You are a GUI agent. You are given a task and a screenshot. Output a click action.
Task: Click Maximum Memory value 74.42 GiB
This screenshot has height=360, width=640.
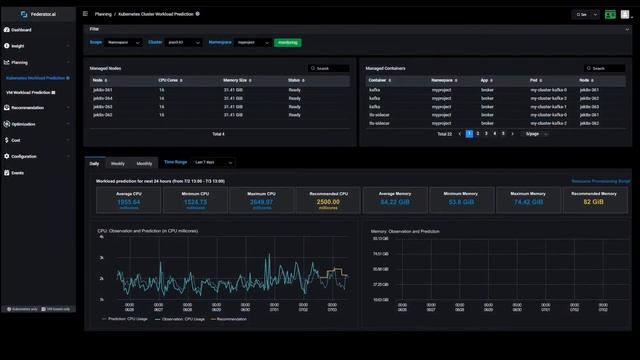point(528,202)
